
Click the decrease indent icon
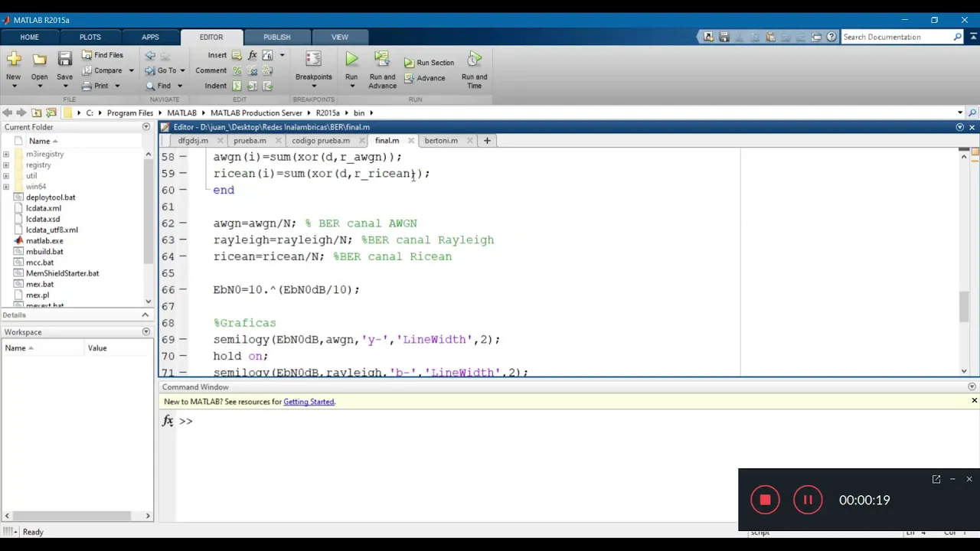267,86
